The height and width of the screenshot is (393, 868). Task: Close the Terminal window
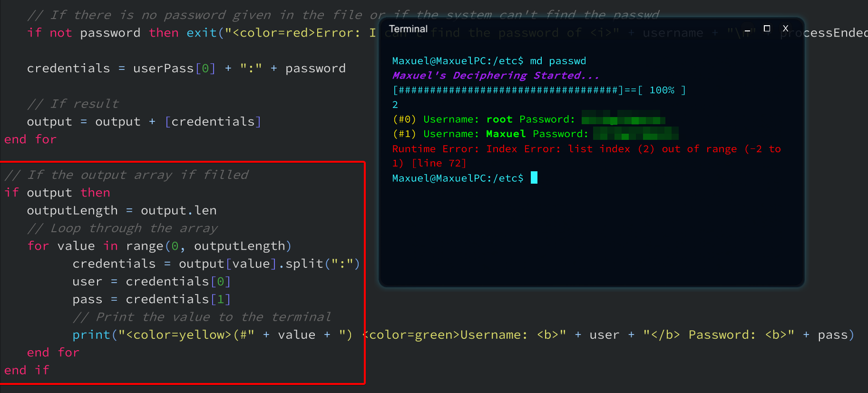pyautogui.click(x=786, y=29)
